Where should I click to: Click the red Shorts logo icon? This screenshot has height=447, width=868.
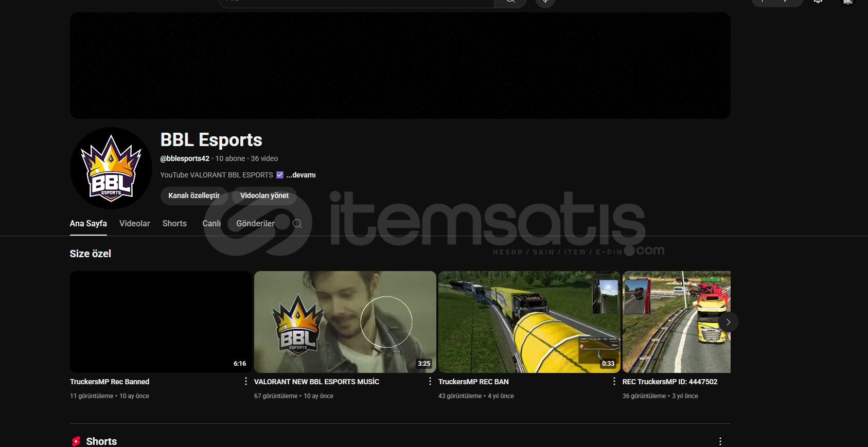pyautogui.click(x=76, y=441)
